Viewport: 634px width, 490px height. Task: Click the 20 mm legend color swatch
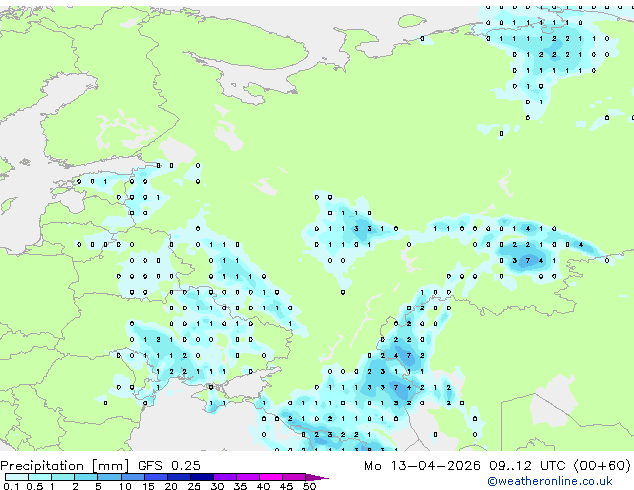[x=178, y=477]
